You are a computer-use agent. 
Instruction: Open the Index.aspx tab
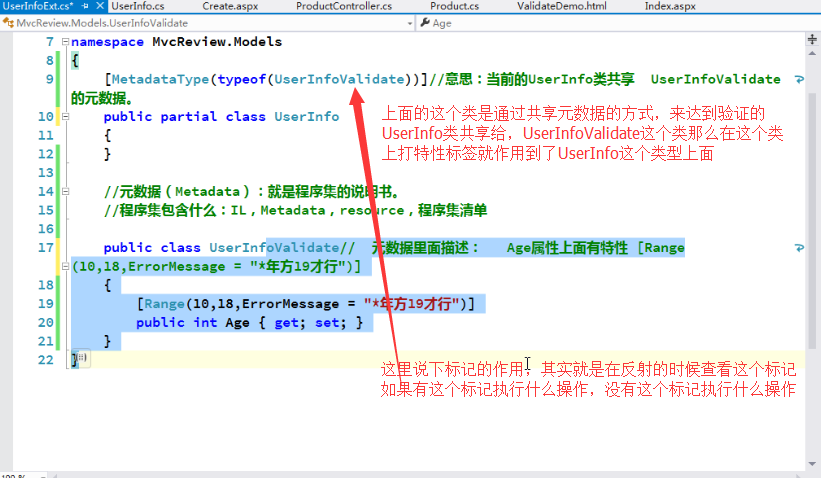click(670, 6)
